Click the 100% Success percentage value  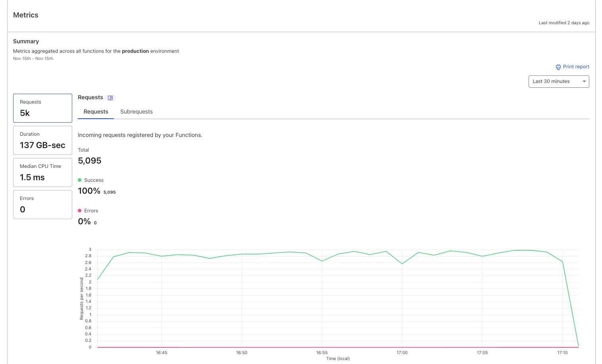pos(89,191)
